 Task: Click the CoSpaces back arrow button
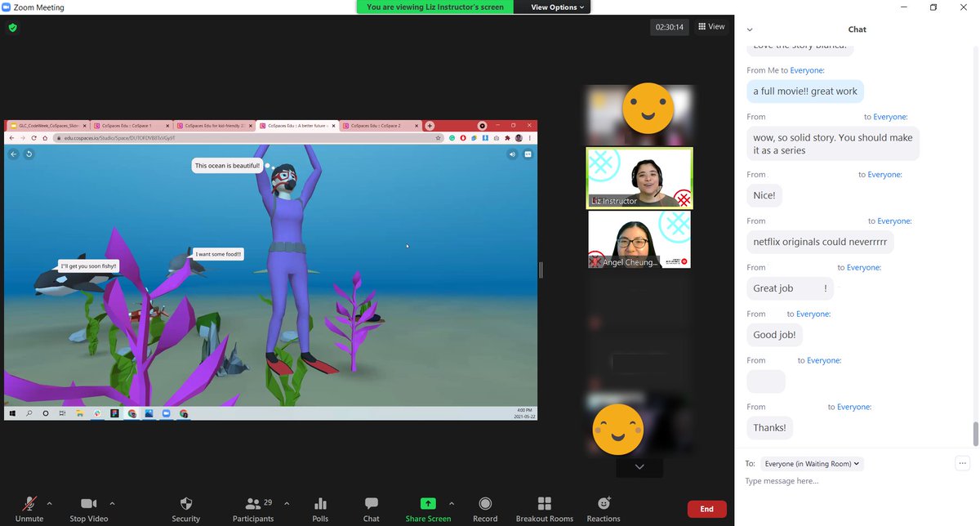pyautogui.click(x=14, y=154)
